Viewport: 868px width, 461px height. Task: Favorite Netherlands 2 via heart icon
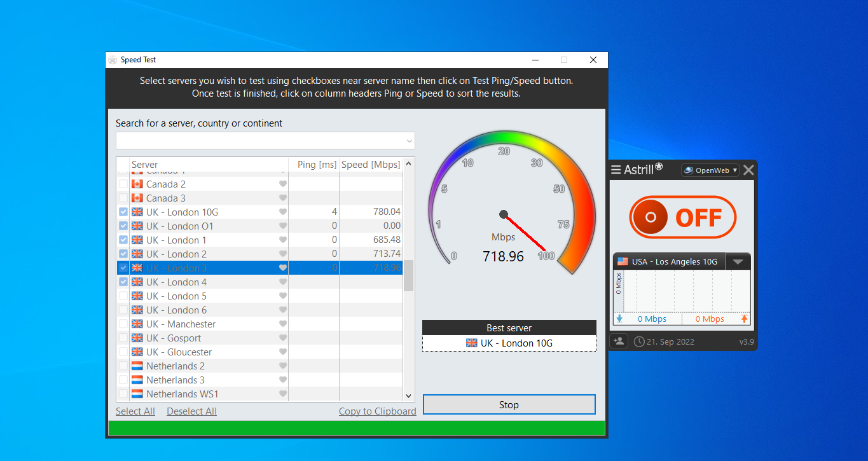(283, 366)
